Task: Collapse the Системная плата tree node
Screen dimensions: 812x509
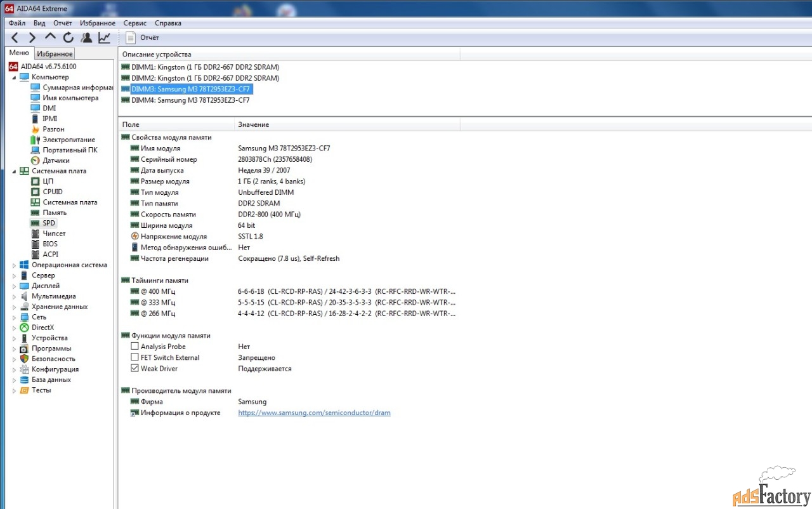Action: (14, 171)
